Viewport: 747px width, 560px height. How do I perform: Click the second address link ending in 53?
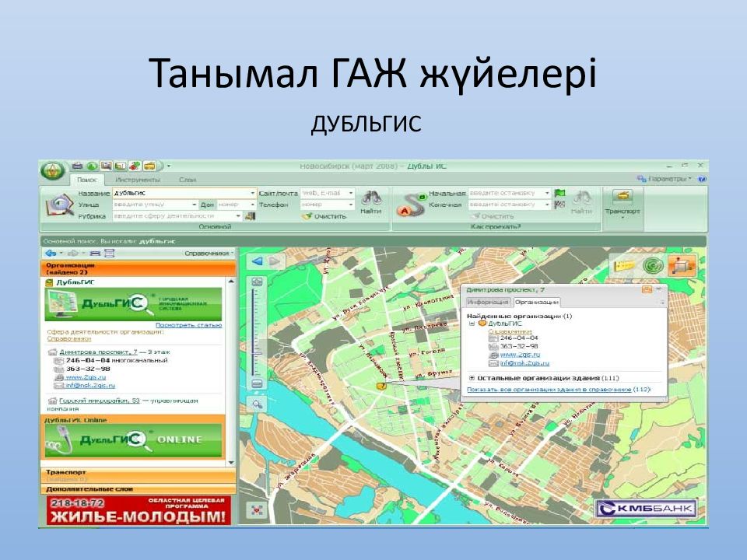100,401
